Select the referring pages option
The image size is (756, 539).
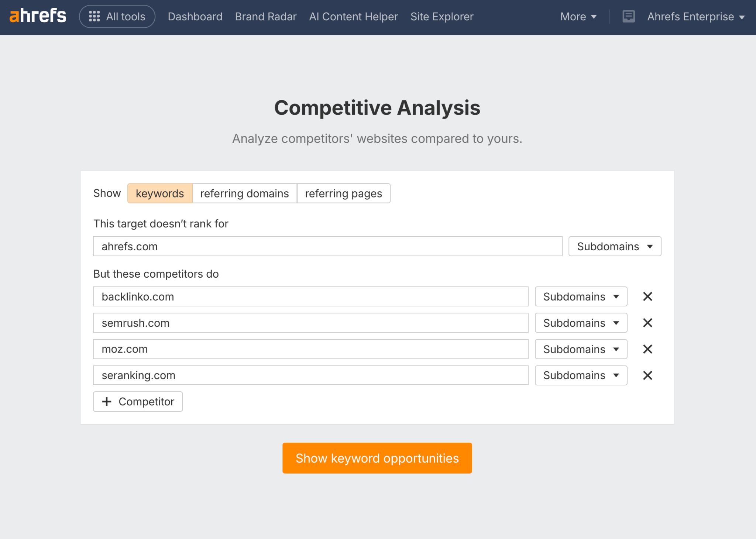point(343,193)
